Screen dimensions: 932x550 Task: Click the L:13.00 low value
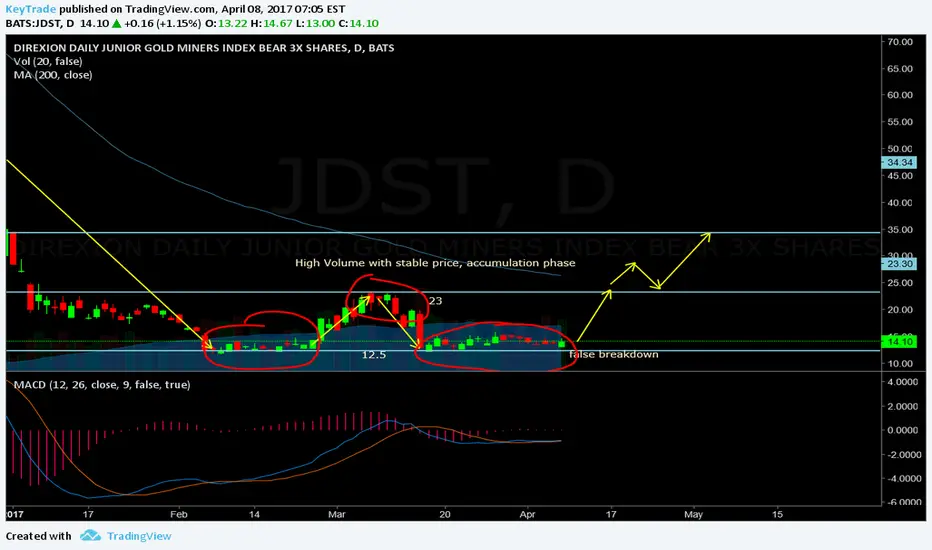[316, 24]
